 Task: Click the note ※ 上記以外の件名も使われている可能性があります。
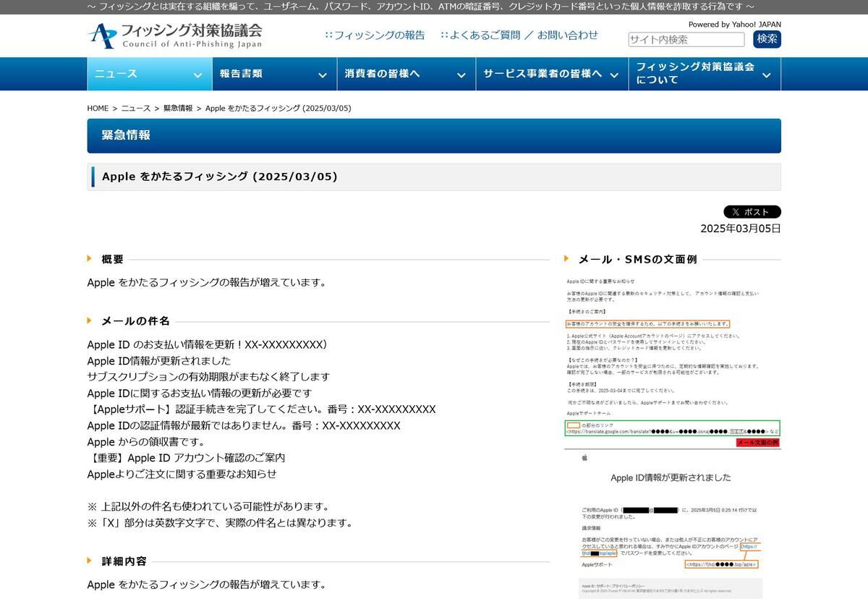coord(208,506)
